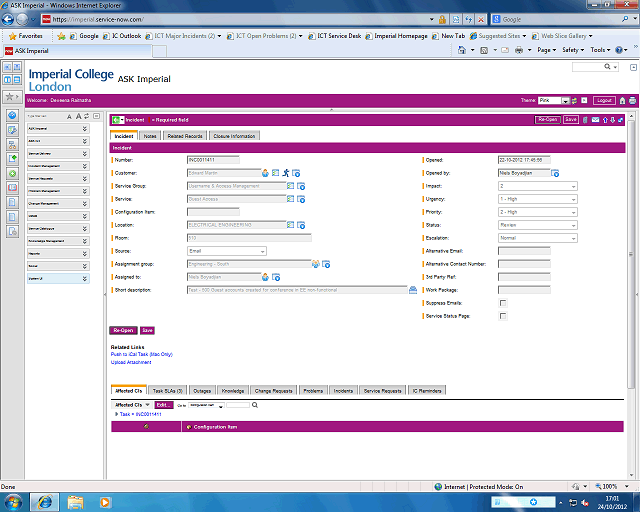Click the email envelope icon in form header
Viewport: 640px width, 512px height.
[x=596, y=120]
